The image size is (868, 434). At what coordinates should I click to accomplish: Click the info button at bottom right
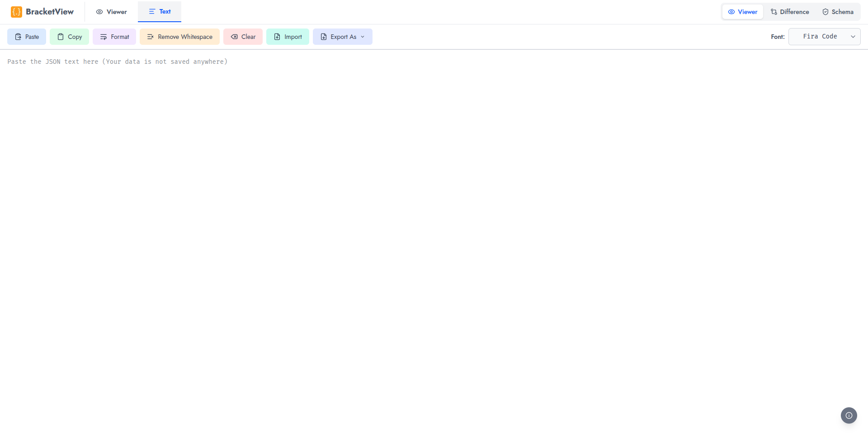point(849,415)
